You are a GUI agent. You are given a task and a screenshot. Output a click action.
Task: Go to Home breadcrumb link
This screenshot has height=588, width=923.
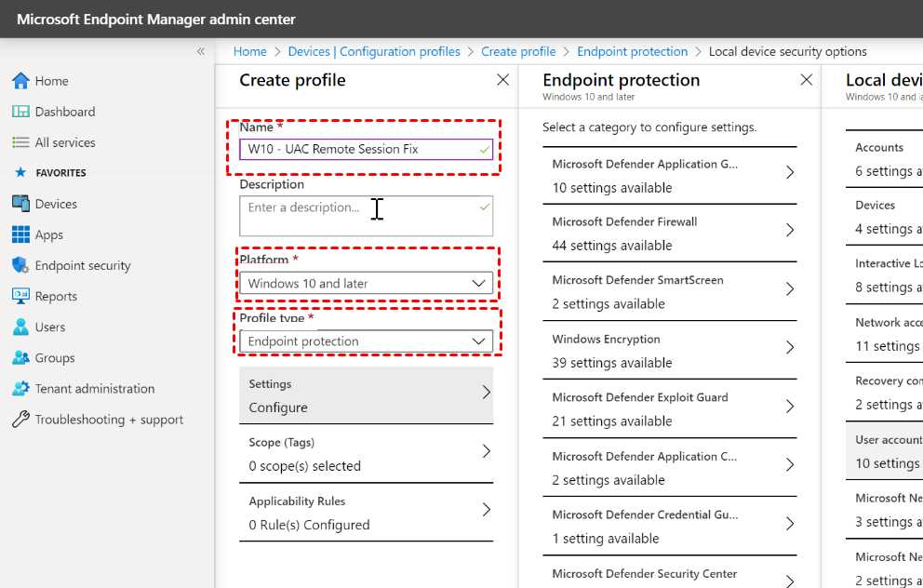pos(249,52)
